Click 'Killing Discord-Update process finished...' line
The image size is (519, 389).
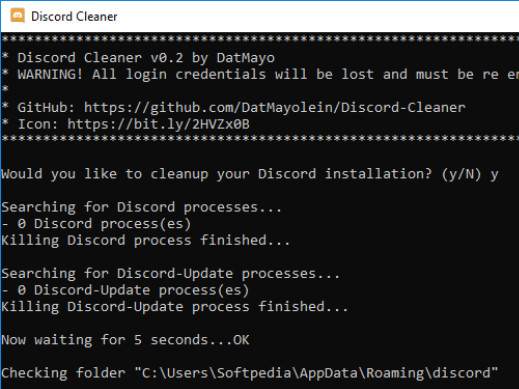point(175,307)
